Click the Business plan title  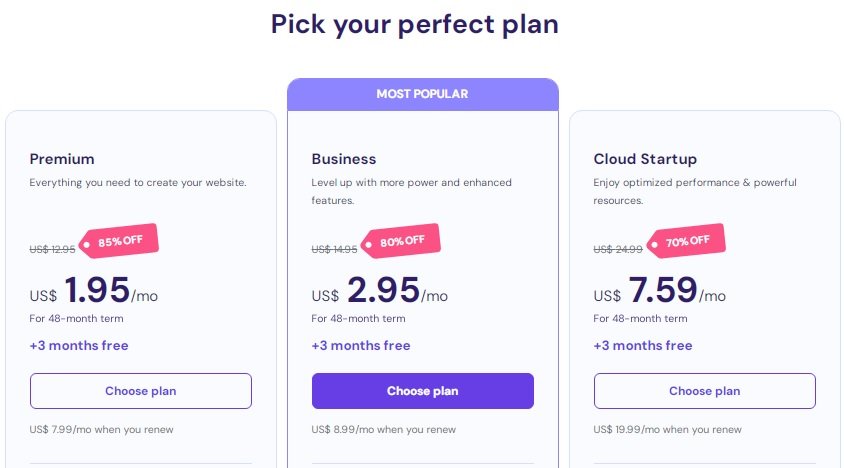(x=343, y=159)
